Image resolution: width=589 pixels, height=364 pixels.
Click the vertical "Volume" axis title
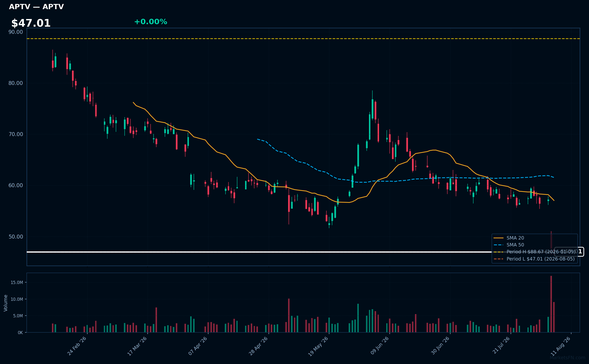(6, 303)
